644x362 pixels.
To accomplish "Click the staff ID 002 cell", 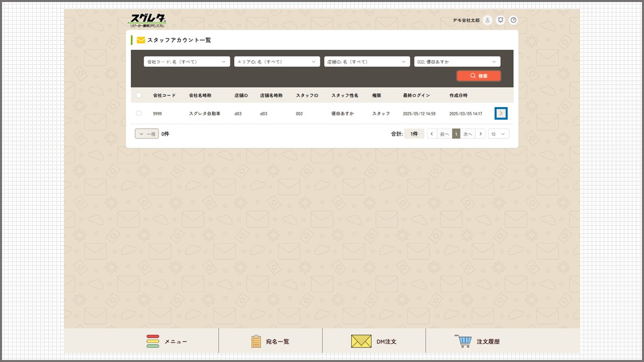I will tap(299, 114).
